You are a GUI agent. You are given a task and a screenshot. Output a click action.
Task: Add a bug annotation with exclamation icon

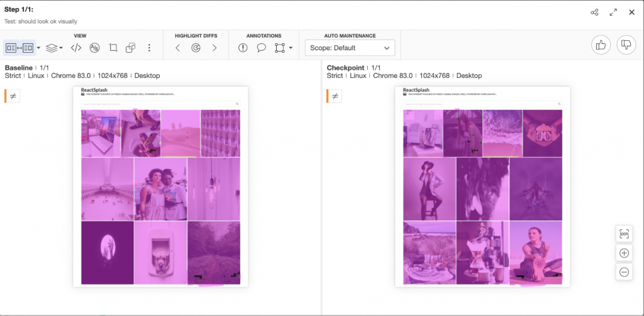pyautogui.click(x=243, y=48)
